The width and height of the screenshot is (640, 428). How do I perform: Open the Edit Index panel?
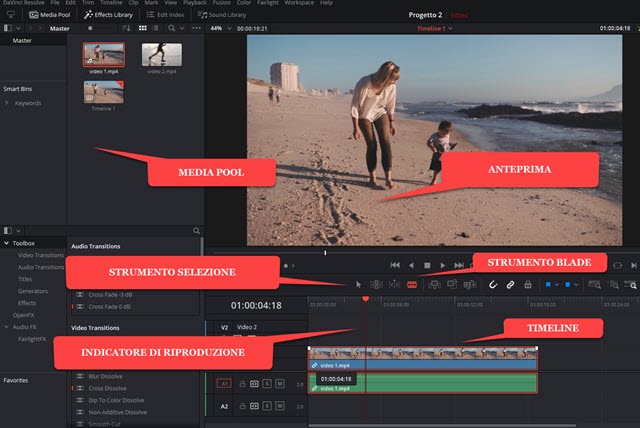tap(165, 15)
